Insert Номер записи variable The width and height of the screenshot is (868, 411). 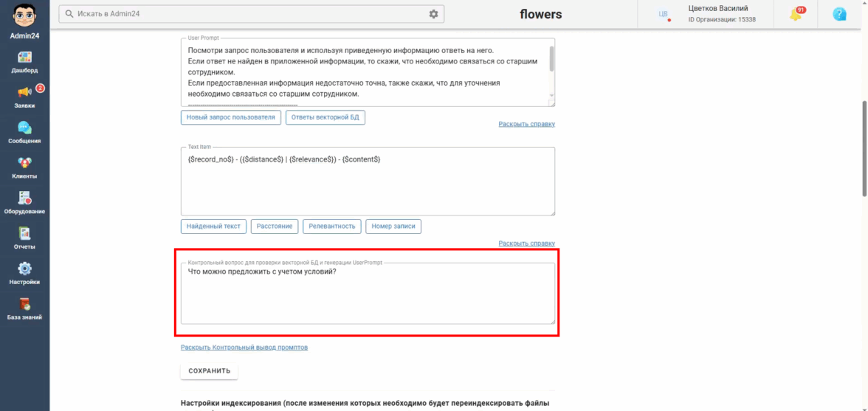393,227
